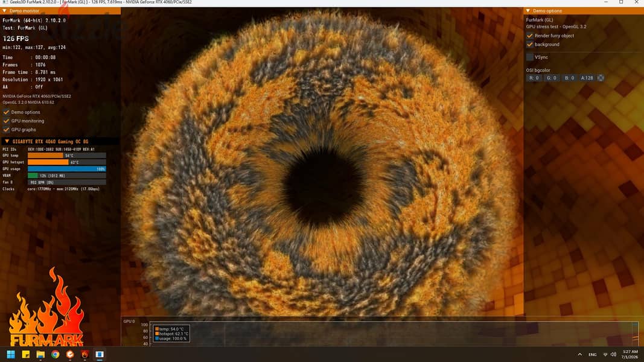Show hidden system tray icons

pyautogui.click(x=579, y=354)
